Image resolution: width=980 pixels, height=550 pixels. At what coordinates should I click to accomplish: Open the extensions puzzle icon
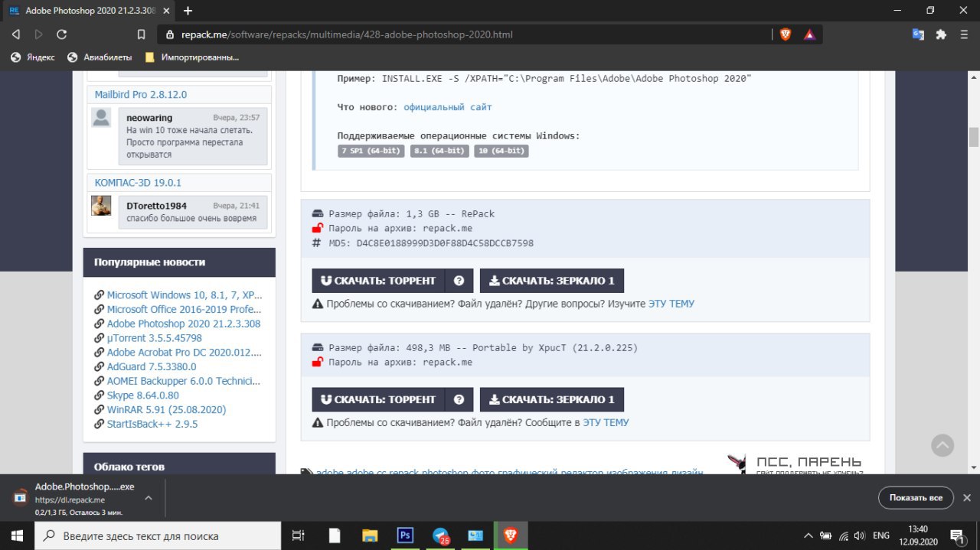coord(941,34)
